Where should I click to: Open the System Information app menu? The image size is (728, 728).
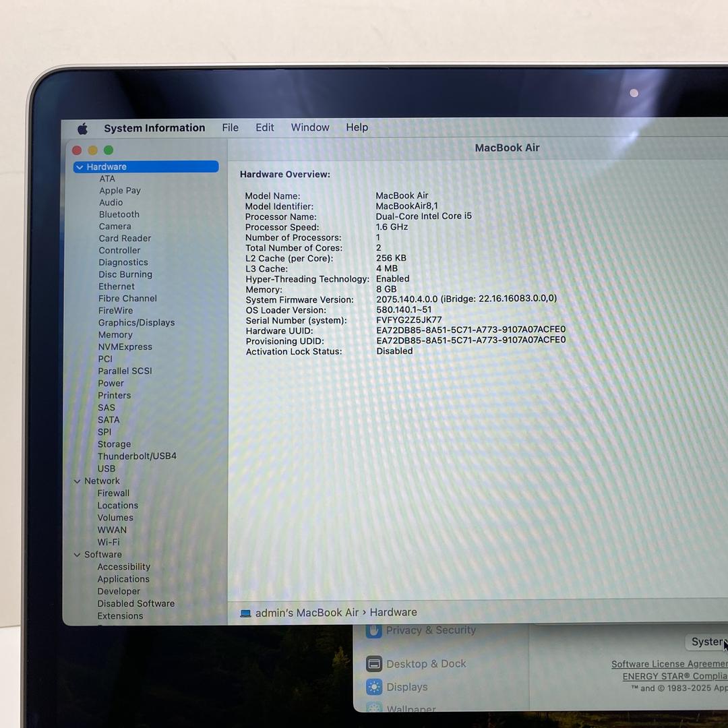154,128
